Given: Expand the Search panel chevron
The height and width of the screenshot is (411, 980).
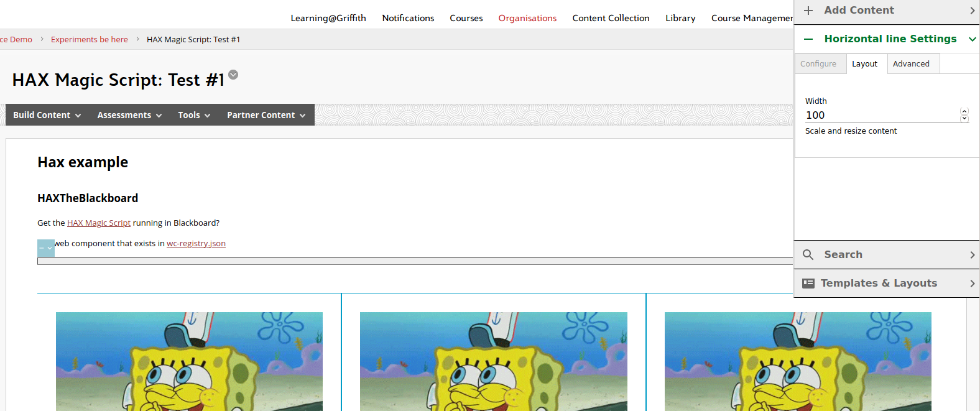Looking at the screenshot, I should pos(972,255).
